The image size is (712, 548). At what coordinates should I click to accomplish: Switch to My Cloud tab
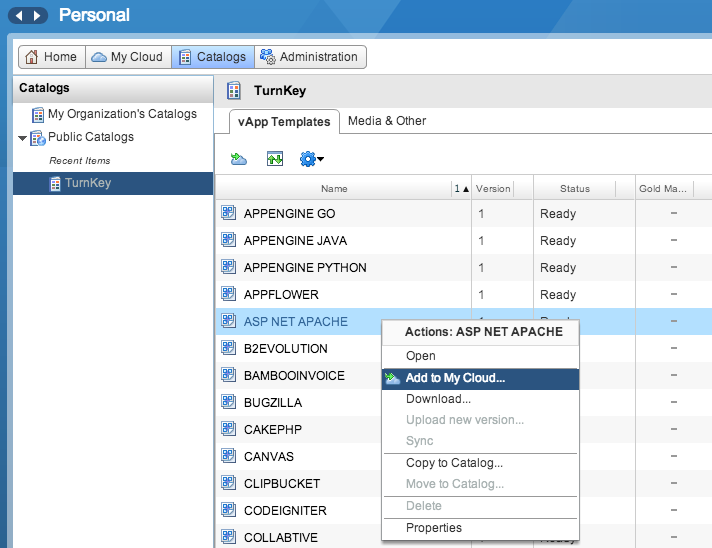(x=128, y=57)
